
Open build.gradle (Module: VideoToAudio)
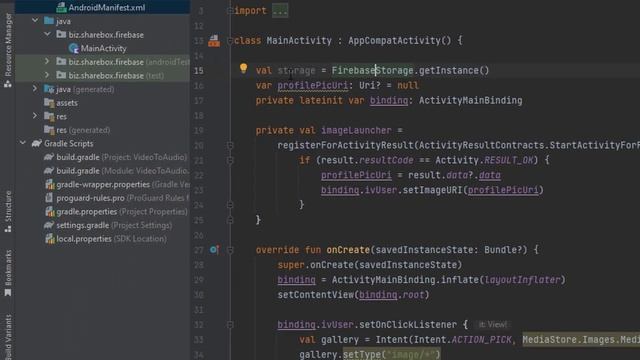coord(123,171)
